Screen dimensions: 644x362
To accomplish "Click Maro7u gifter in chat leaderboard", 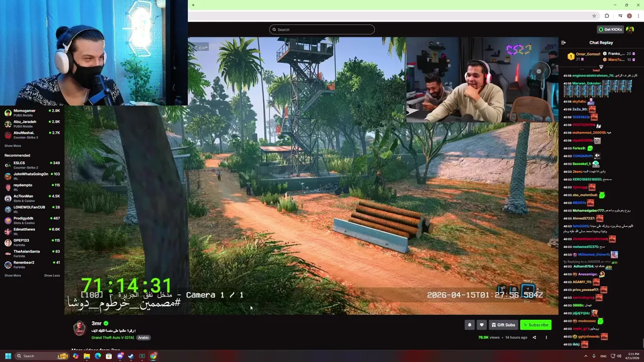I will 616,60.
